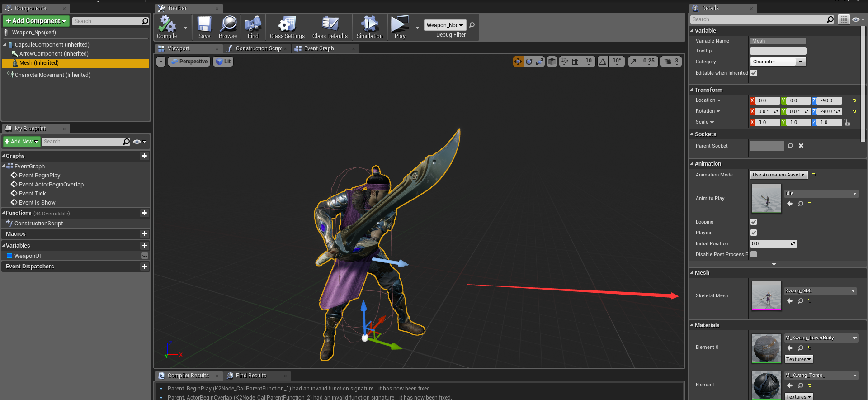Click the plus icon beside Functions
Image resolution: width=868 pixels, height=400 pixels.
[x=144, y=213]
